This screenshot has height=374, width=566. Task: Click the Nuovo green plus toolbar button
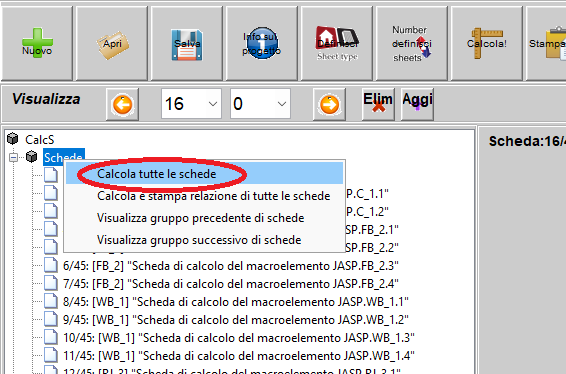click(x=37, y=43)
